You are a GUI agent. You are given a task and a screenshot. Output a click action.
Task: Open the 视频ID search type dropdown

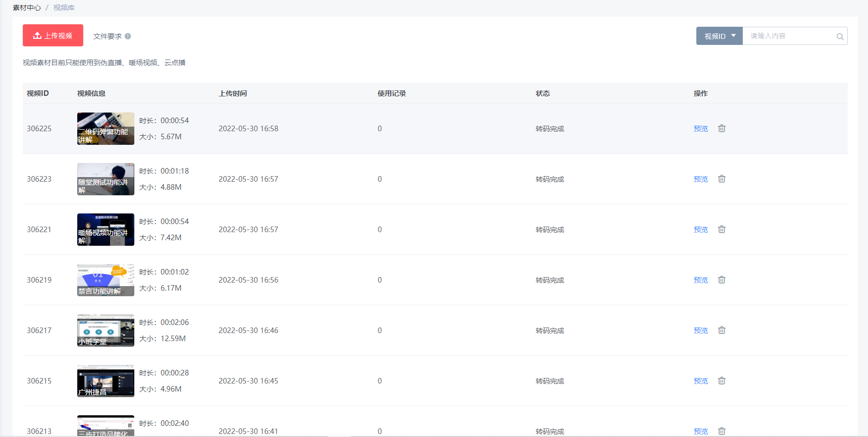click(719, 36)
